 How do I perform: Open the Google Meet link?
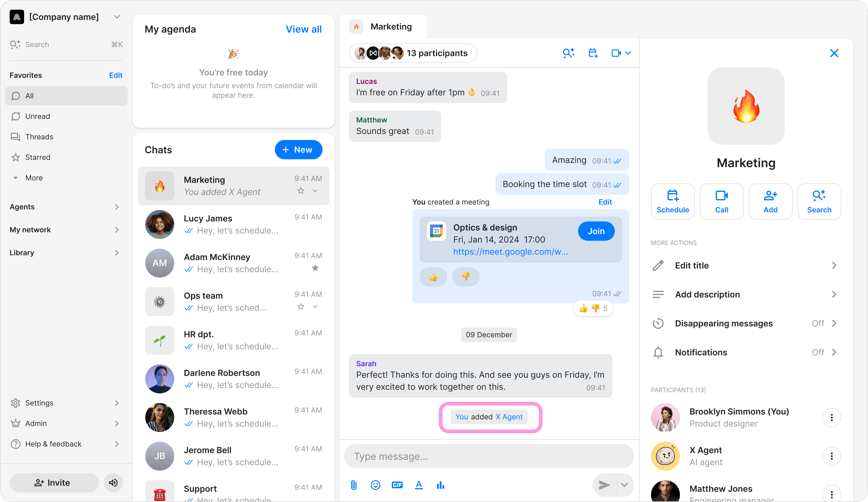click(x=511, y=252)
